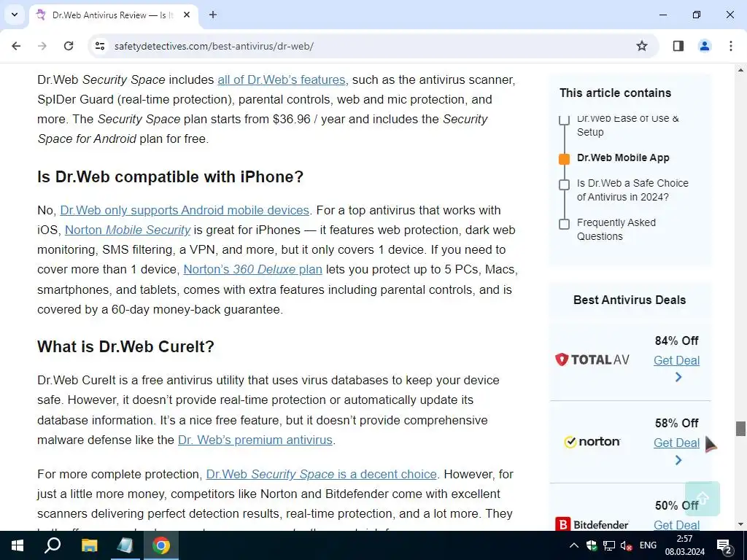Jump to Dr.Web Mobile App section
This screenshot has height=560, width=747.
coord(623,157)
